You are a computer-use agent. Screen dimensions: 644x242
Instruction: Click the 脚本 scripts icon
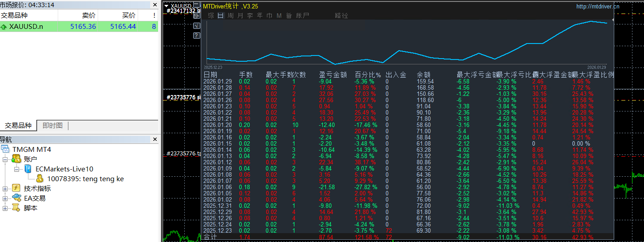coord(16,208)
